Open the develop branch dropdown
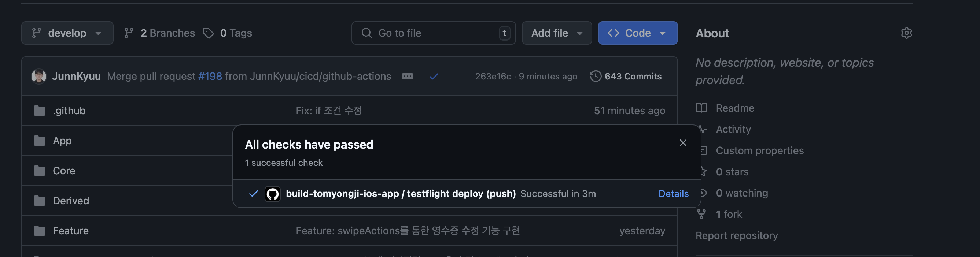Viewport: 980px width, 257px height. coord(67,33)
